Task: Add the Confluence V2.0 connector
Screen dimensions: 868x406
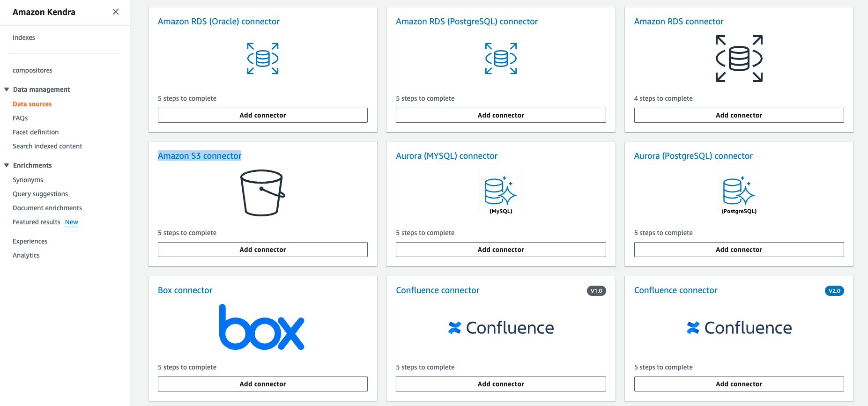Action: click(739, 384)
